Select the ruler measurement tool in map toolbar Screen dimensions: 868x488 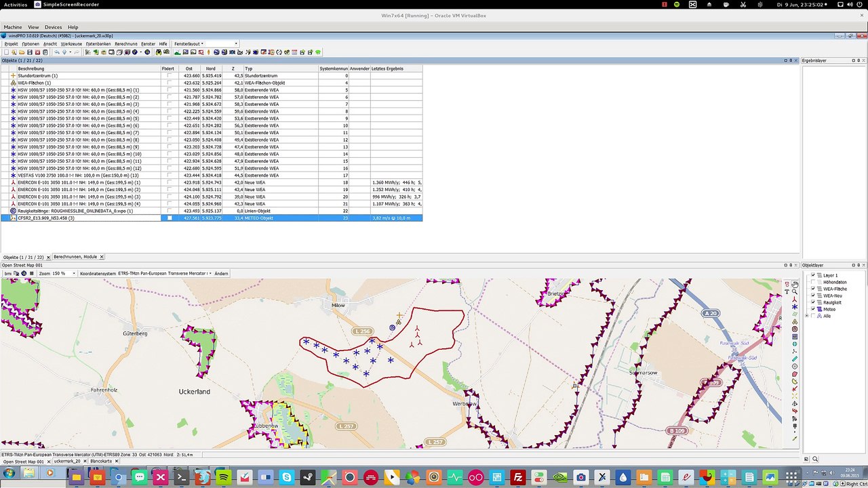795,359
